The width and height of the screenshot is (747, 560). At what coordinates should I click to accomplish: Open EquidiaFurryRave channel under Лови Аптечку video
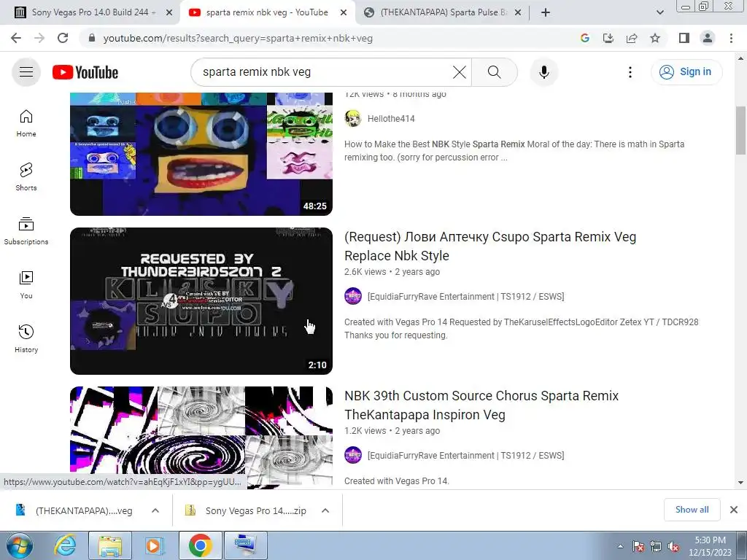pos(465,297)
